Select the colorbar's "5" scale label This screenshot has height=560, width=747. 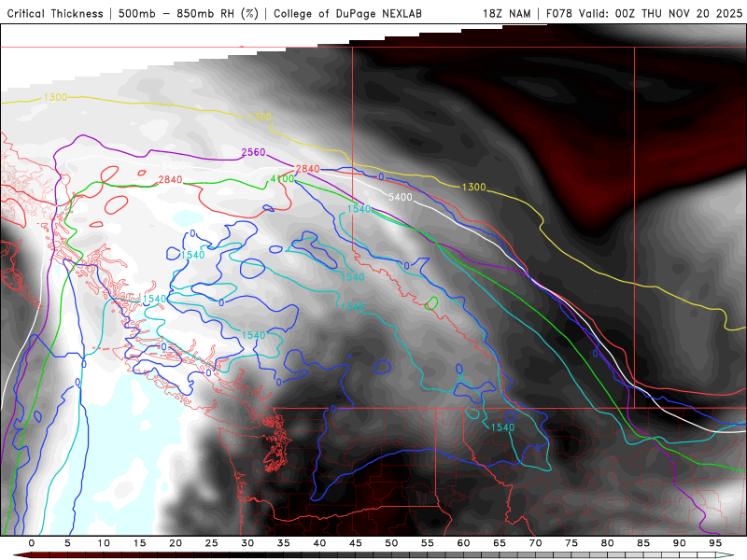click(x=67, y=543)
